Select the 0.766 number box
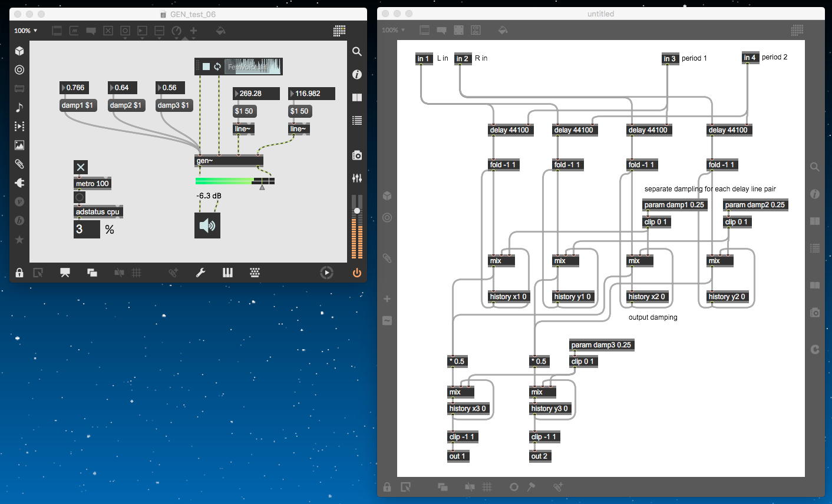The image size is (832, 504). pyautogui.click(x=75, y=88)
